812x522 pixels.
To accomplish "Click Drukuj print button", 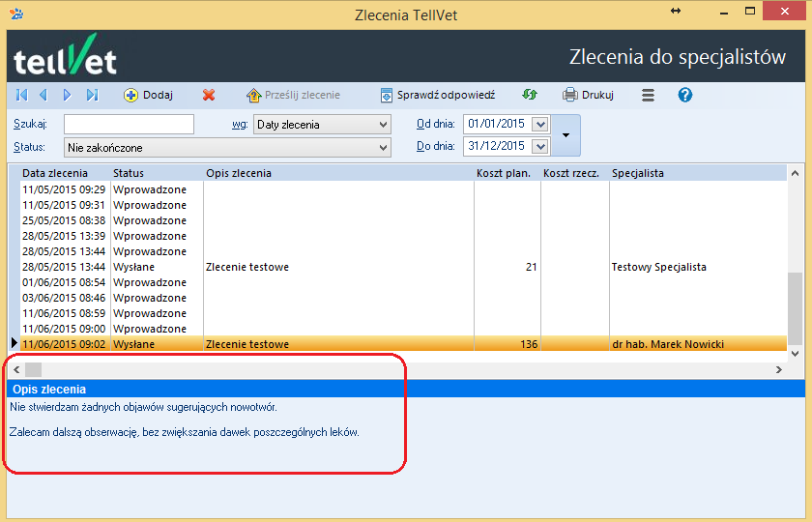I will (x=589, y=95).
